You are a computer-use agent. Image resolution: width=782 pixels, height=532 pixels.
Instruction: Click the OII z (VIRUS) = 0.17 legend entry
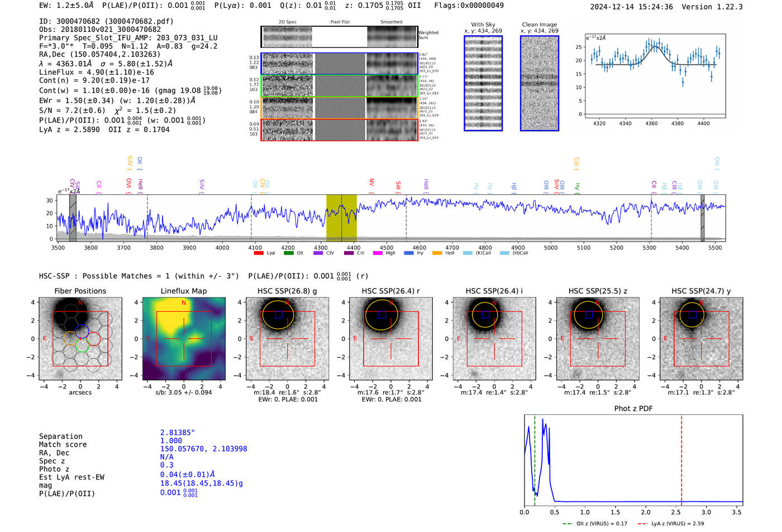(x=595, y=524)
